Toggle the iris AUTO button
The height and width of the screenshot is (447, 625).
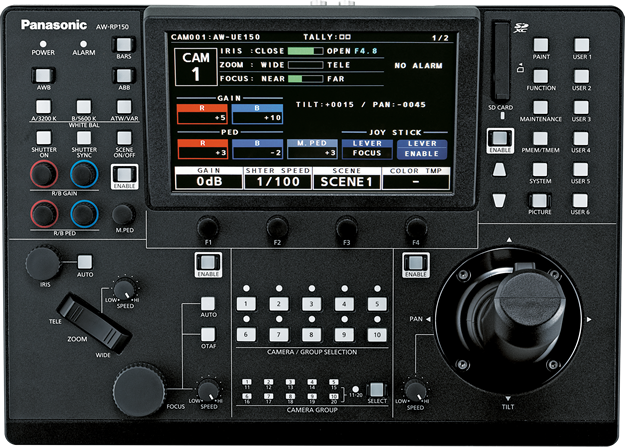coord(85,262)
